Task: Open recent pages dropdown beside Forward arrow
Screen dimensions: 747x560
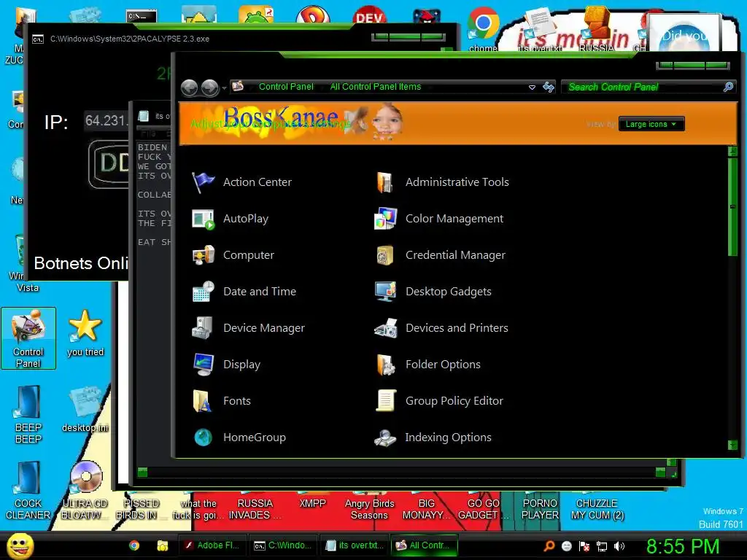Action: pos(224,88)
